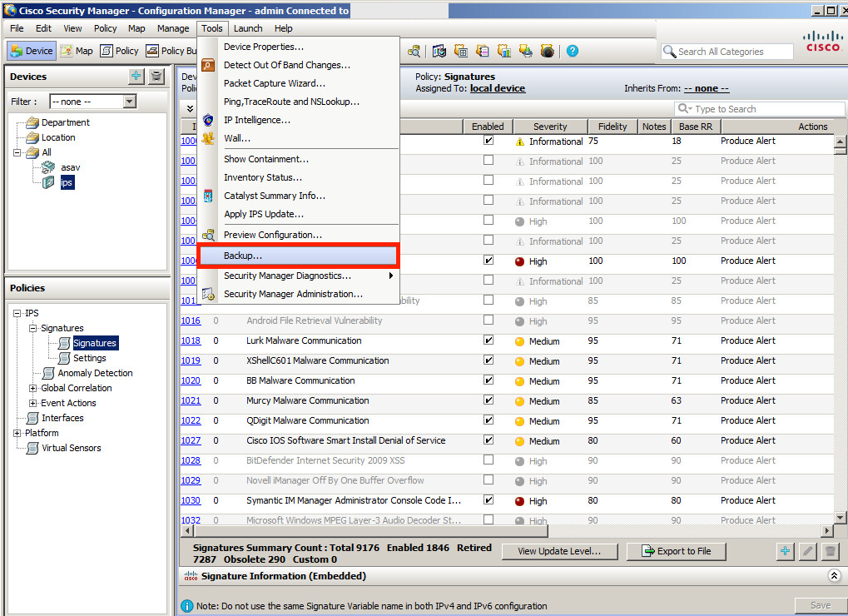
Task: Open the Manage menu
Action: 173,28
